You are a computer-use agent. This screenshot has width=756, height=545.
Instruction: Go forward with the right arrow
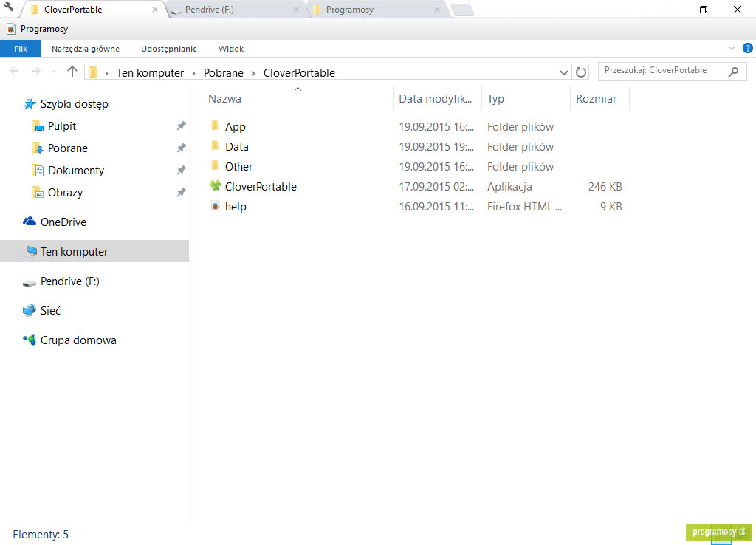35,72
